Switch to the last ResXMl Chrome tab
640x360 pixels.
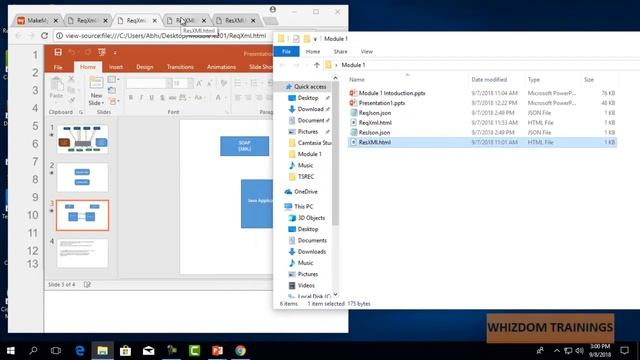coord(235,20)
